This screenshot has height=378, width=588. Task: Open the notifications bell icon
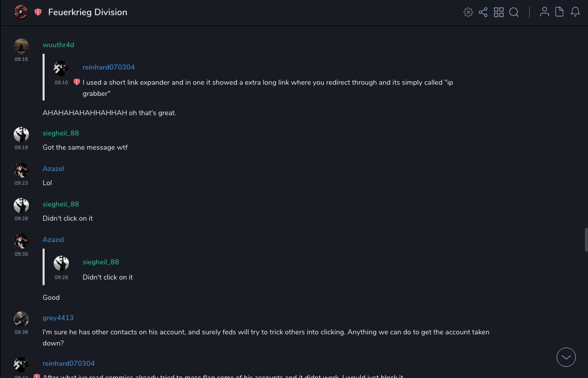coord(575,12)
